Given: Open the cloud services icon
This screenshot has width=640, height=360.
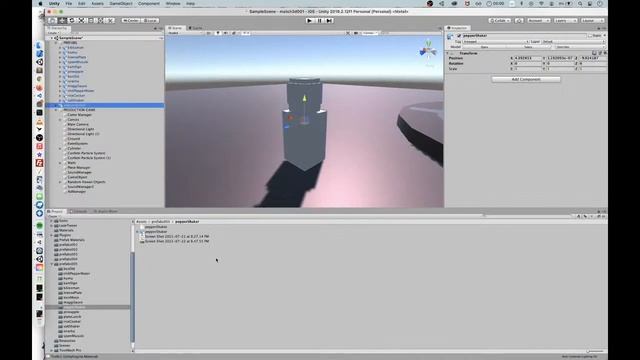Looking at the screenshot, I should (x=519, y=20).
